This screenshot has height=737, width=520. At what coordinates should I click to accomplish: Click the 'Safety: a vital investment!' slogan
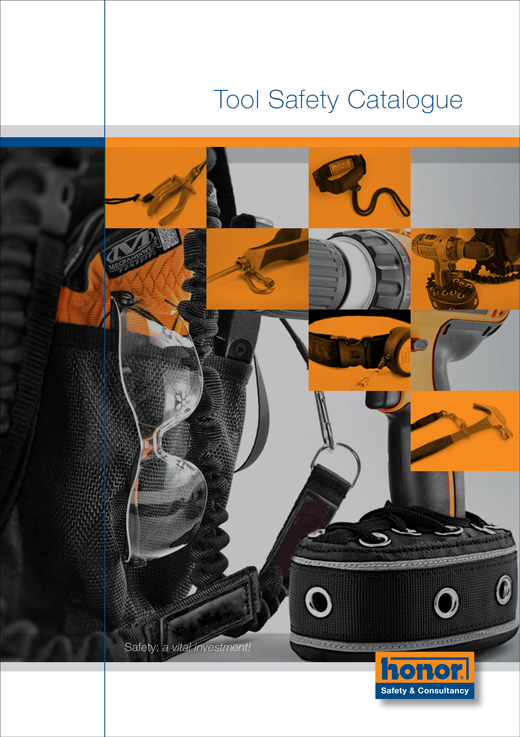click(x=188, y=647)
